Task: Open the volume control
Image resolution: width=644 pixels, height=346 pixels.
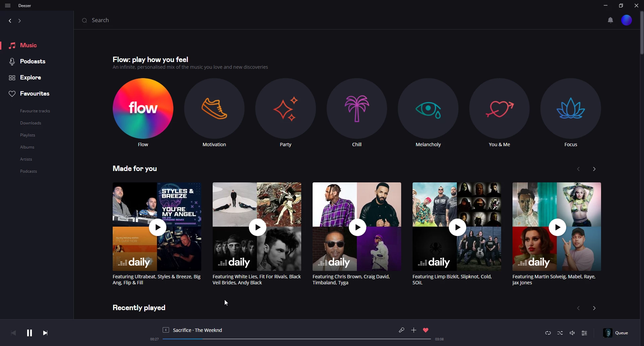Action: tap(573, 333)
